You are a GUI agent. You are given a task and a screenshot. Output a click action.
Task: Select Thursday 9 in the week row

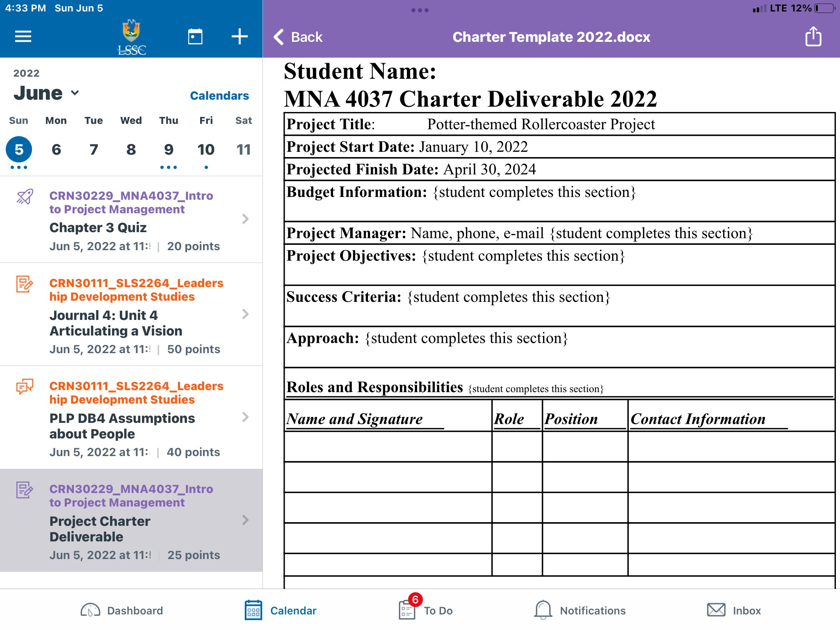pyautogui.click(x=169, y=150)
